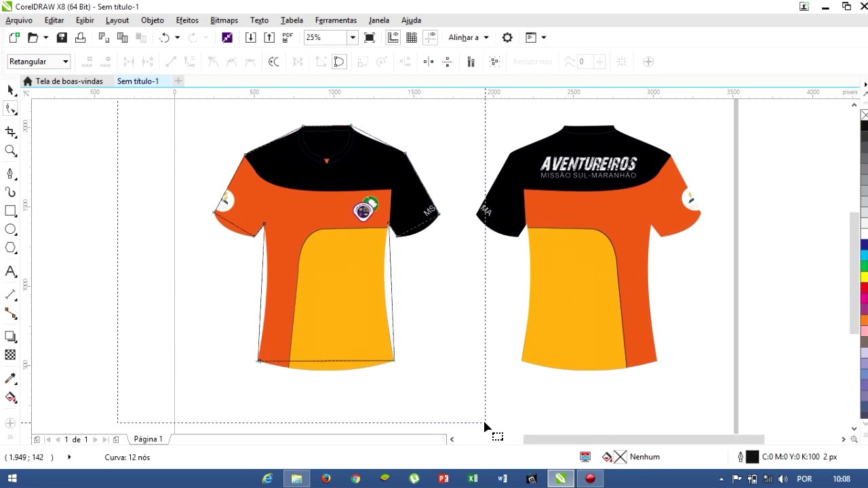This screenshot has height=488, width=868.
Task: Select the Polygon tool
Action: click(x=10, y=248)
